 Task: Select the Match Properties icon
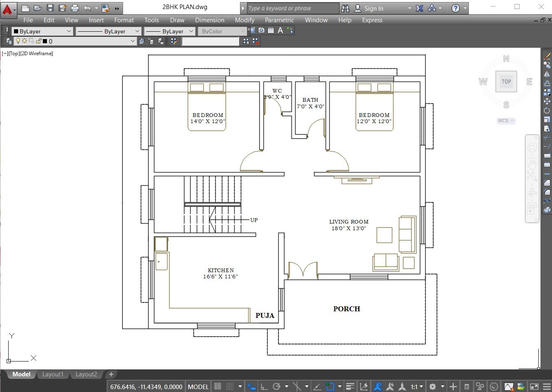175,42
